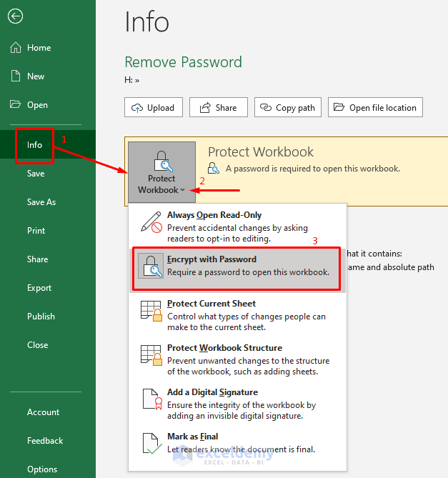Click the Open file location folder icon
Viewport: 448px width, 478px height.
(x=339, y=107)
